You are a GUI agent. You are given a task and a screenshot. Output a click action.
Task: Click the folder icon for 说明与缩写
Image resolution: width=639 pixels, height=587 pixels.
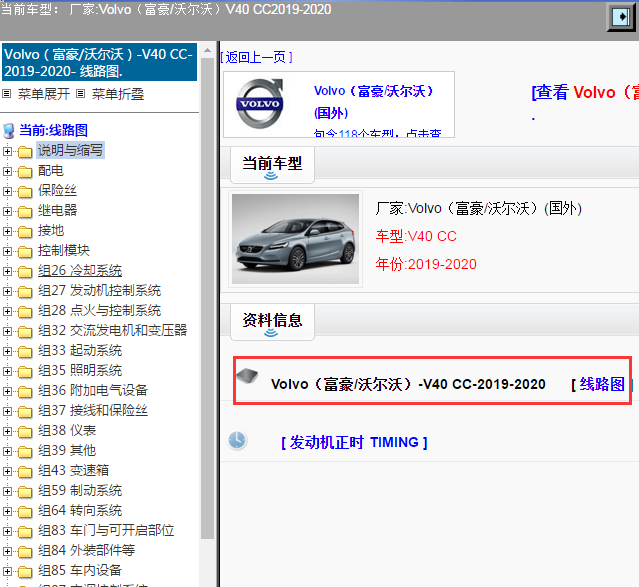point(25,152)
